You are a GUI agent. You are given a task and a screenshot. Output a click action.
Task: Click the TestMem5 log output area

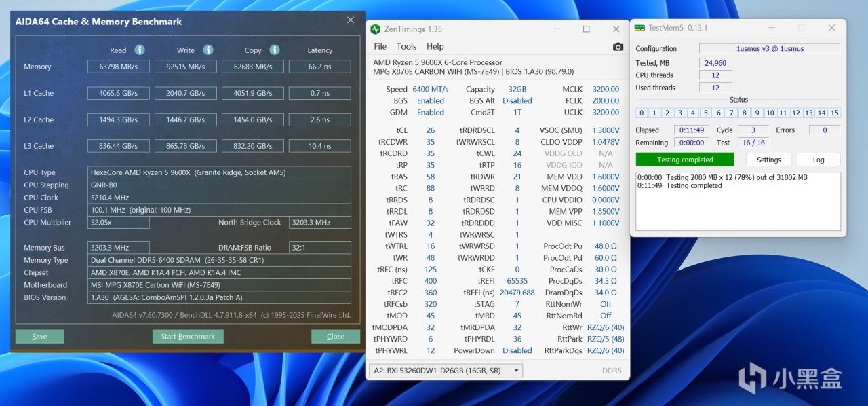[738, 201]
